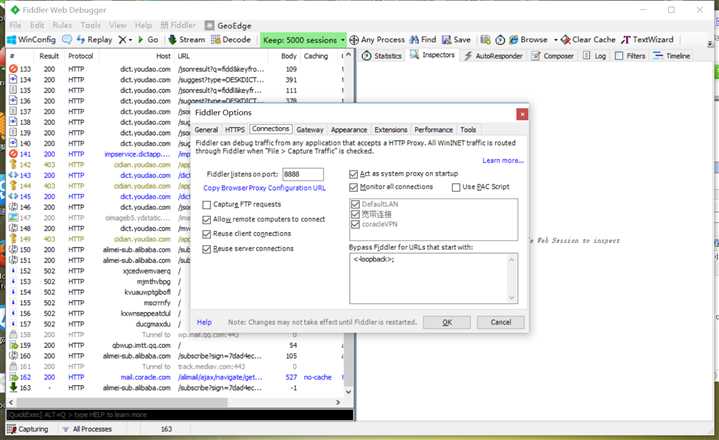
Task: Open Help link in Fiddler Options
Action: point(204,322)
